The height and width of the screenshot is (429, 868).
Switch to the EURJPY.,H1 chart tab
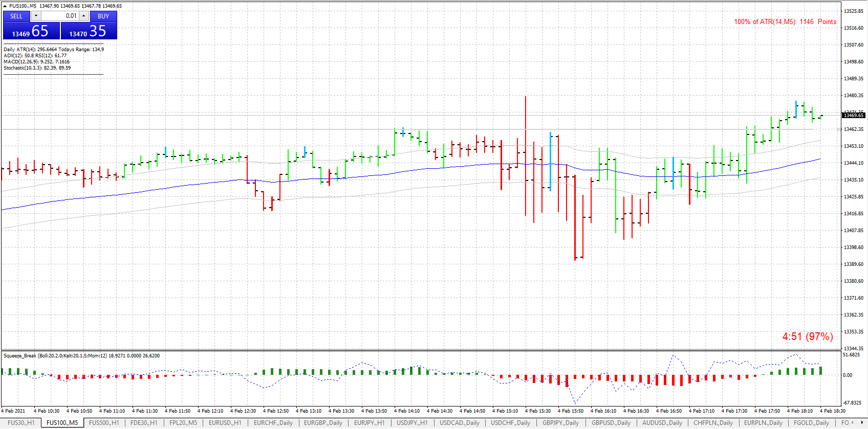(x=370, y=423)
